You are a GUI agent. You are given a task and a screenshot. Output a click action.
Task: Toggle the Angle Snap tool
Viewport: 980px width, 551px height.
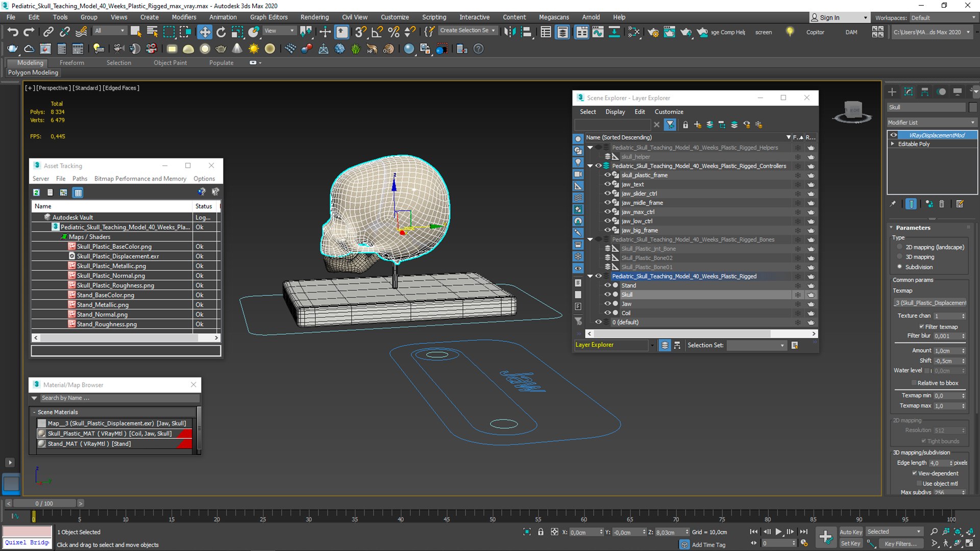[x=377, y=32]
